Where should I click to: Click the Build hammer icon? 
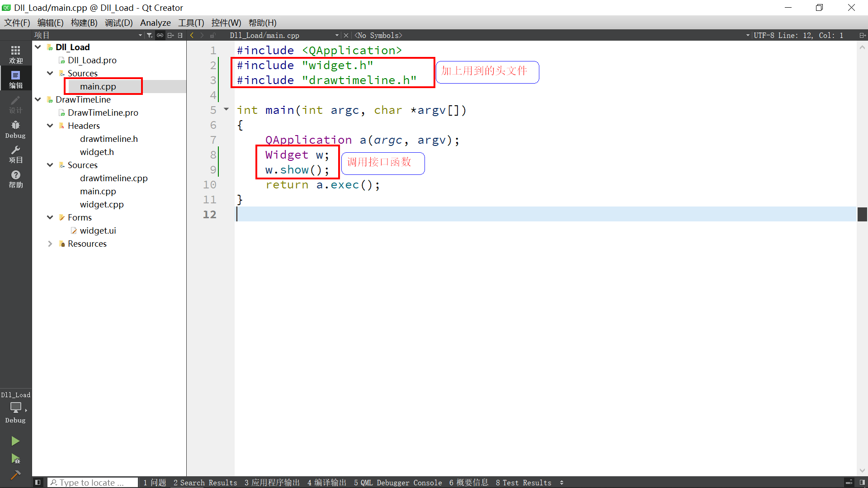15,475
